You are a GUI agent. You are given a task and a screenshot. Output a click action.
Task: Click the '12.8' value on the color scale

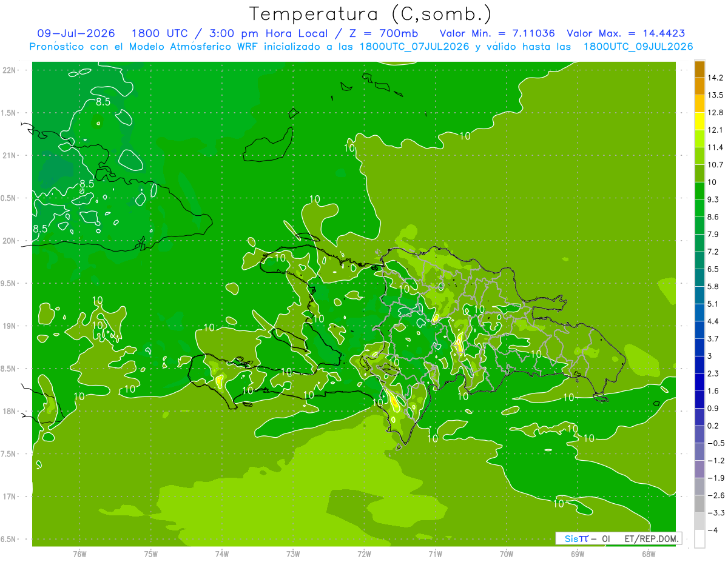pos(715,113)
